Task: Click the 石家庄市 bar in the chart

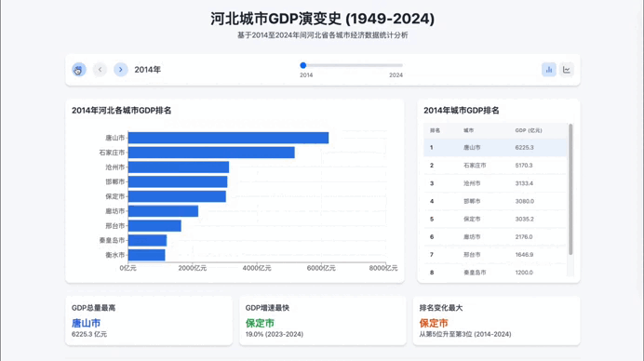Action: (x=211, y=153)
